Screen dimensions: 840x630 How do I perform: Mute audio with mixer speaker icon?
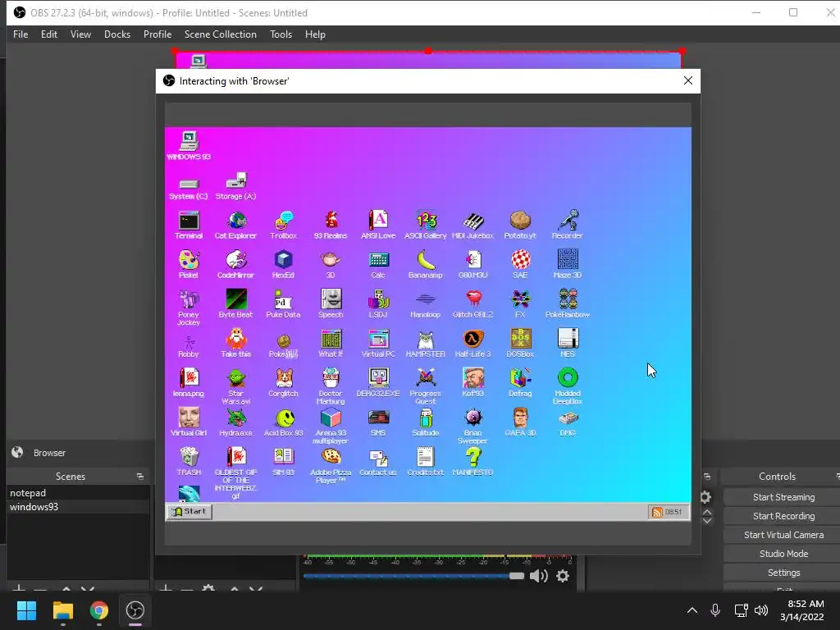(x=538, y=576)
